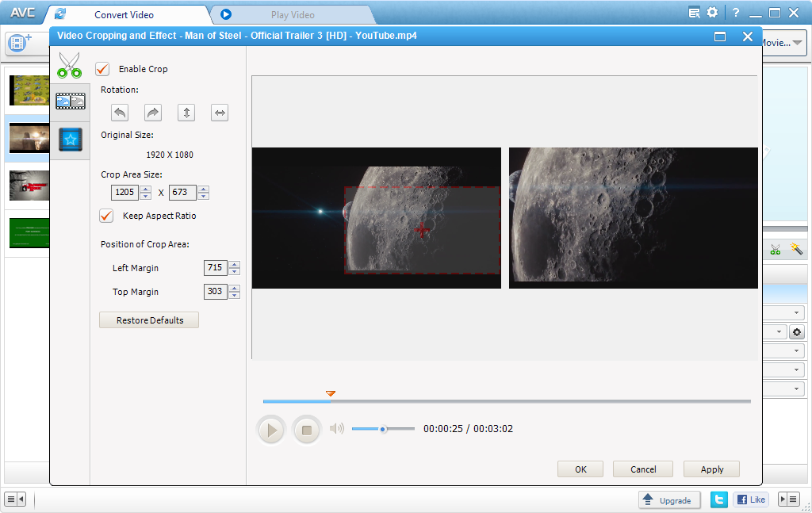
Task: Select the colorful first video thumbnail
Action: [x=29, y=90]
